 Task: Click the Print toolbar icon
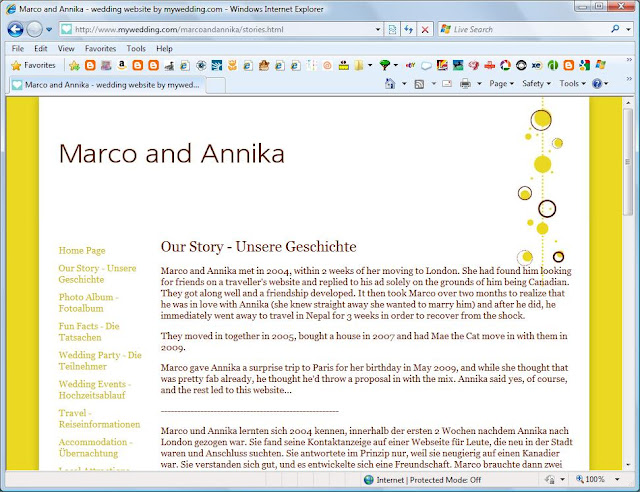465,84
